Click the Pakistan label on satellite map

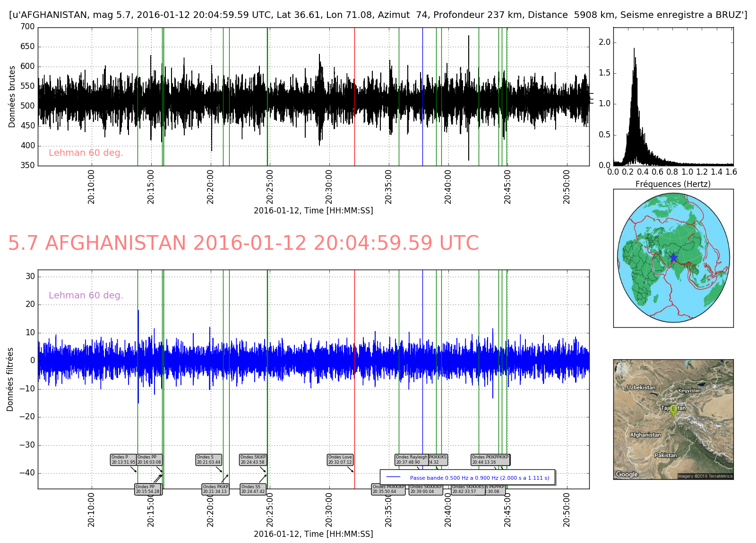tap(665, 455)
